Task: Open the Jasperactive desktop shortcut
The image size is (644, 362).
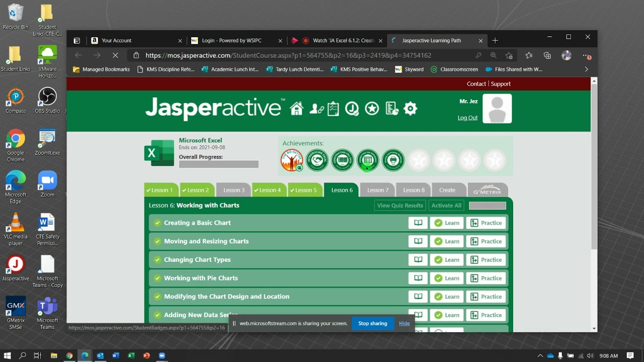Action: pyautogui.click(x=16, y=267)
